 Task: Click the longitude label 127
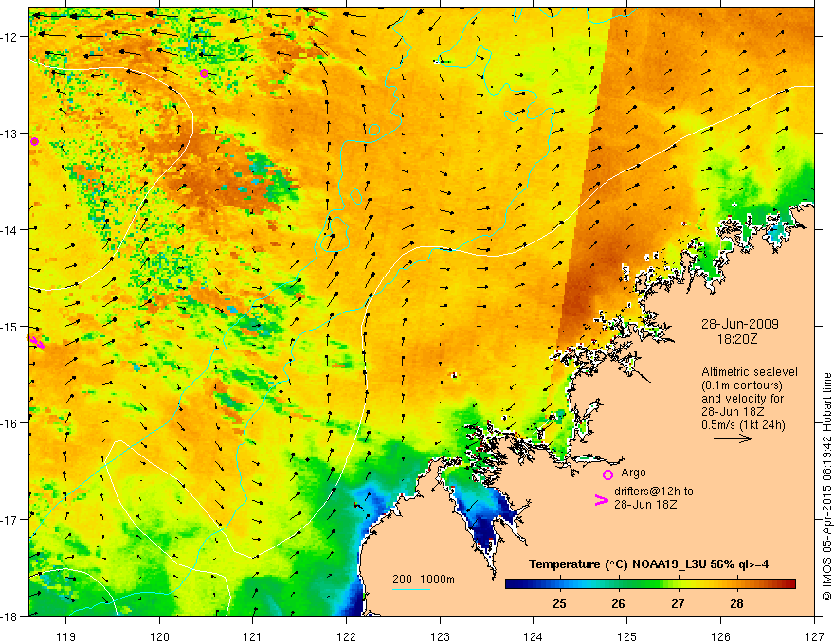tap(814, 636)
